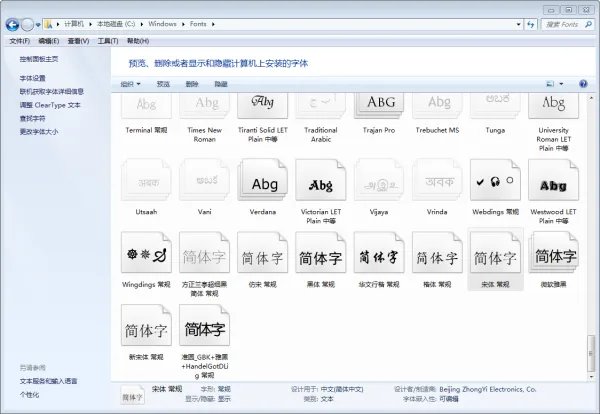Open the 组织 dropdown menu
Screen dimensions: 600x414
[130, 84]
